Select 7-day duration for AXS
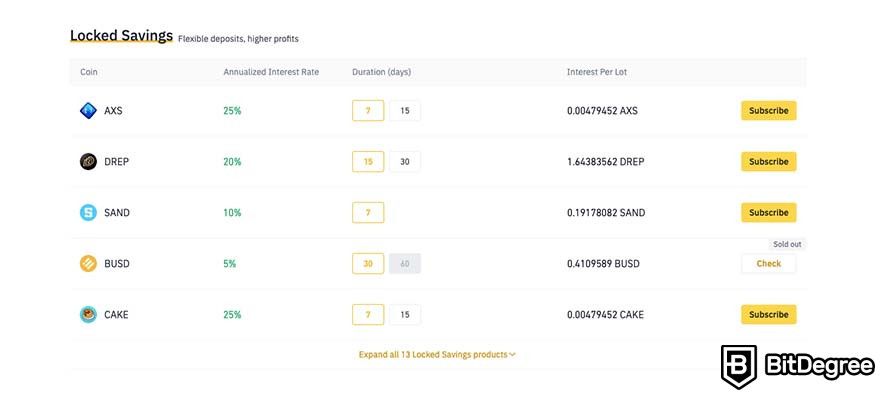Screen dimensions: 880x395 [368, 111]
